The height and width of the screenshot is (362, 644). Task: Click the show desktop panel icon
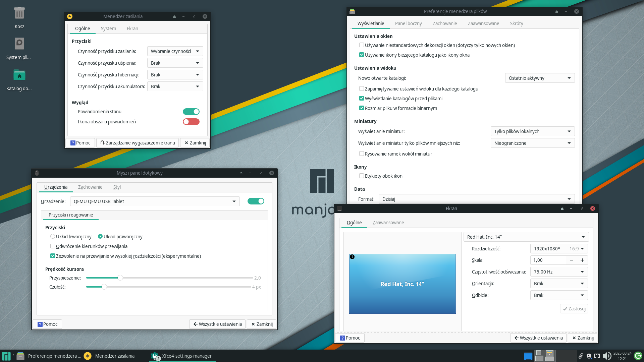tap(528, 356)
